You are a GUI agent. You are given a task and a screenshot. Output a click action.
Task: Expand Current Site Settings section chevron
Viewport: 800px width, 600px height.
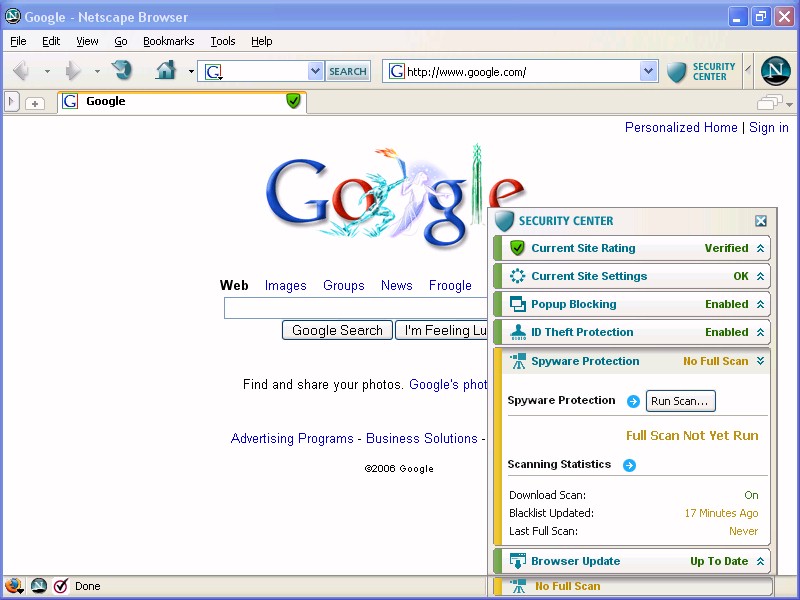(x=760, y=276)
